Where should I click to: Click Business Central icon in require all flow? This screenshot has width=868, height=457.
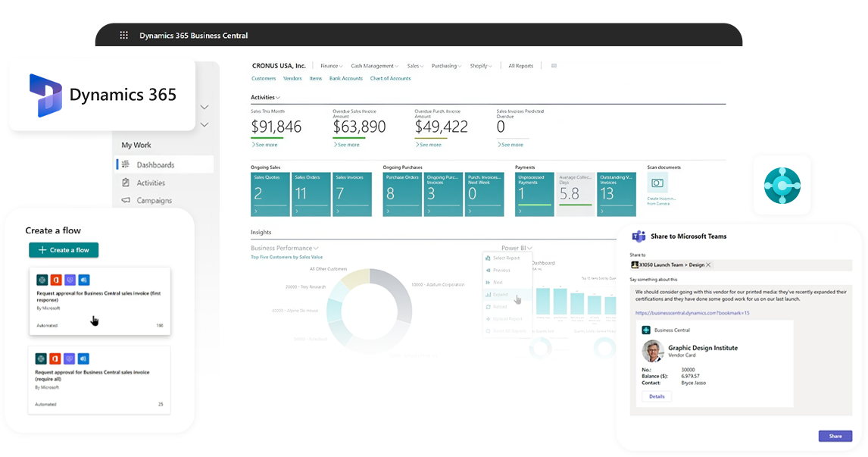[41, 358]
